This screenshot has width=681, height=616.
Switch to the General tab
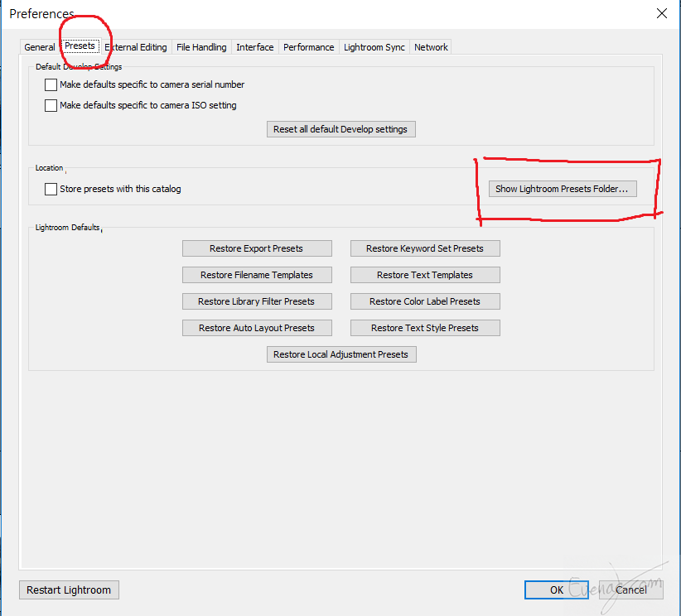[x=40, y=47]
